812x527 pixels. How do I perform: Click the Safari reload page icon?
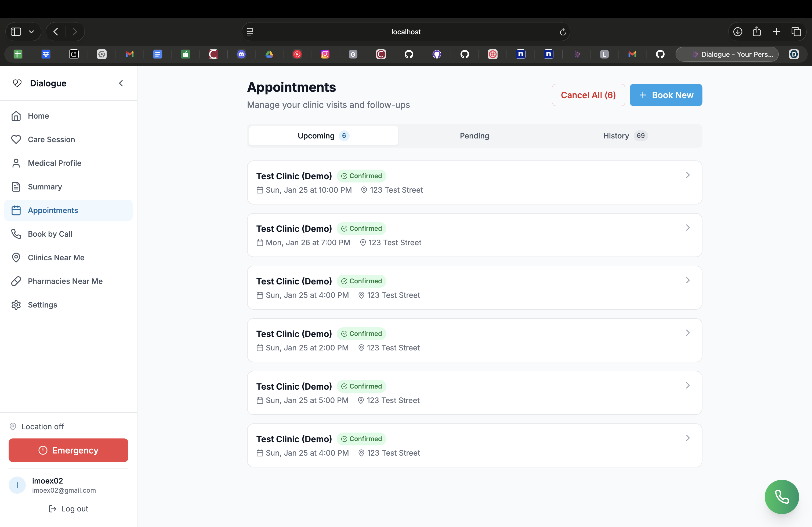coord(563,32)
